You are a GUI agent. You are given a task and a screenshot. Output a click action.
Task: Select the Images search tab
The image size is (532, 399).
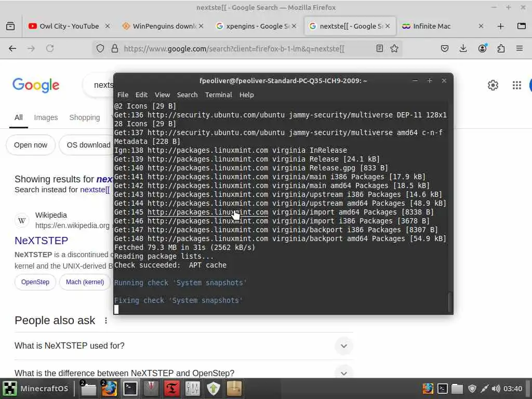tap(46, 117)
